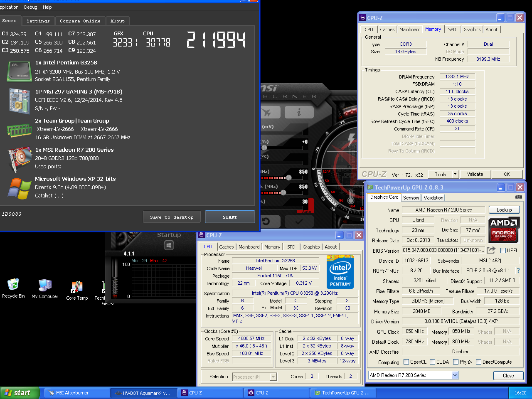Image resolution: width=532 pixels, height=399 pixels.
Task: Open the Graphics tab in the lower CPU-Z window
Action: (311, 247)
